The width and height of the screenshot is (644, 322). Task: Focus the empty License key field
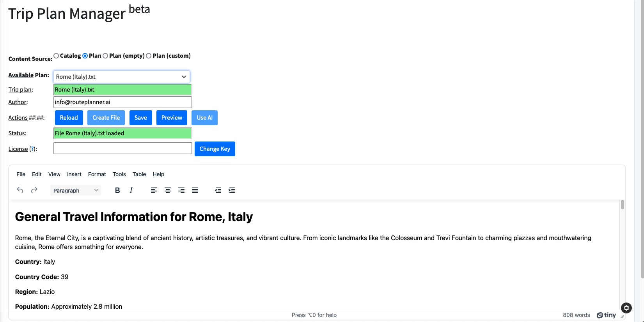click(x=122, y=148)
